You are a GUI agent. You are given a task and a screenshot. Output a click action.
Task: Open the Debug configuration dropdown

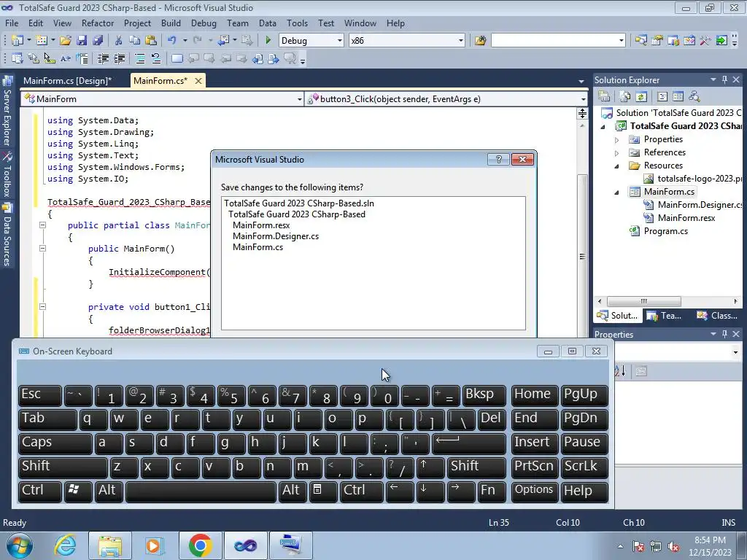[340, 41]
